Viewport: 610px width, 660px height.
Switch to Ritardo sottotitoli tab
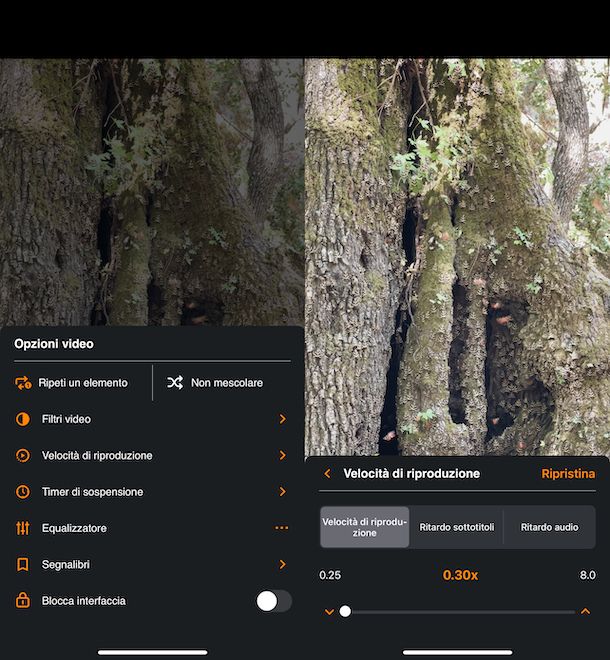457,527
